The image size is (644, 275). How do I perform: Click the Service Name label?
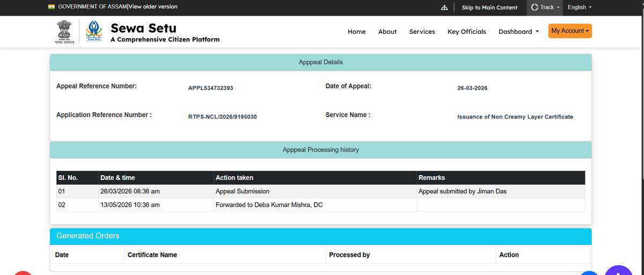click(348, 115)
